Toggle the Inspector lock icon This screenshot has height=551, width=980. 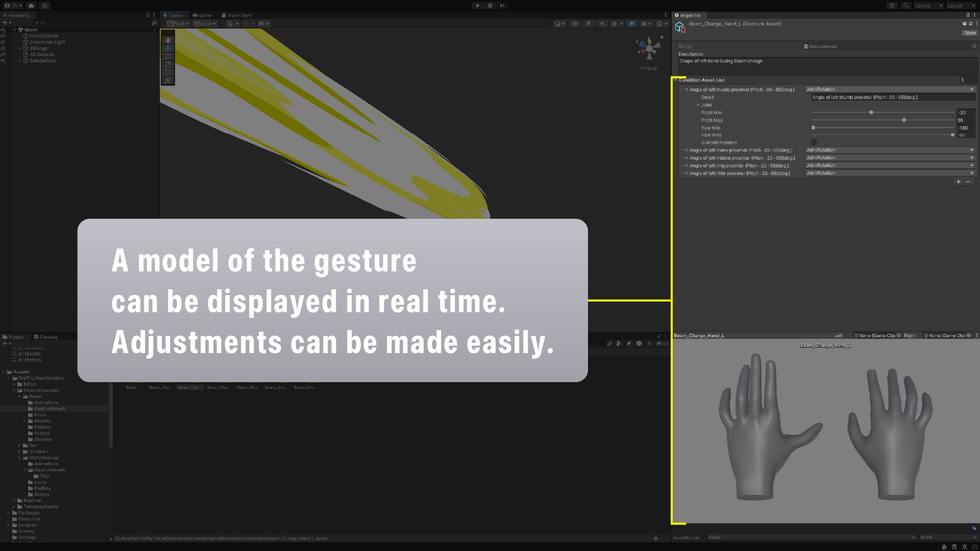968,15
